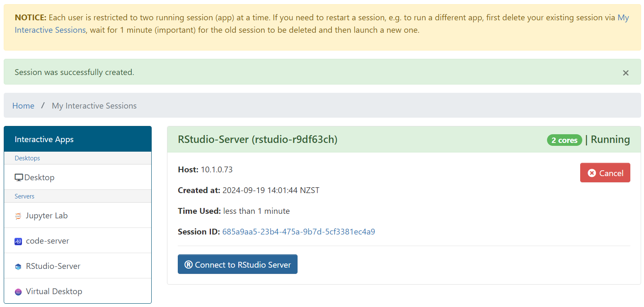The width and height of the screenshot is (644, 307).
Task: Dismiss the session created alert
Action: click(x=625, y=73)
